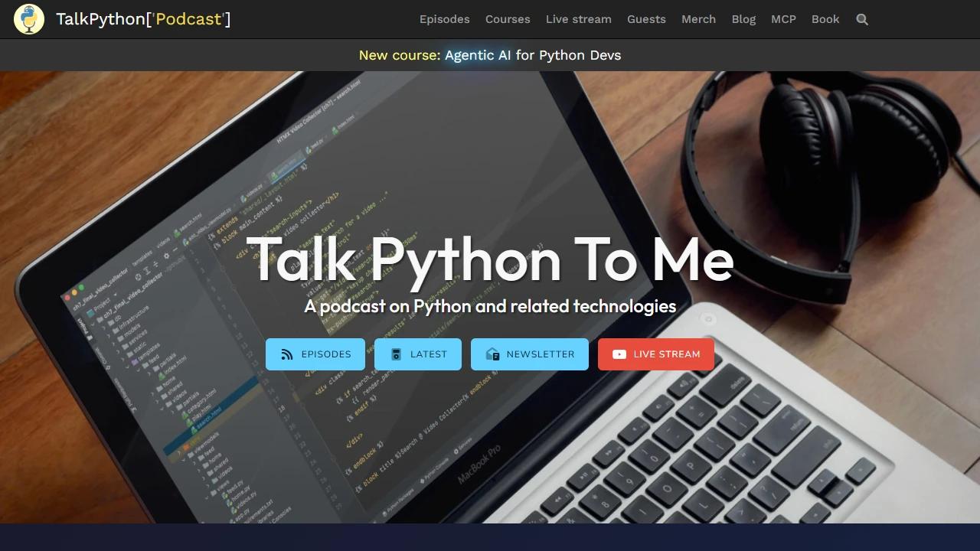Click the LATEST button
This screenshot has width=980, height=551.
tap(418, 354)
